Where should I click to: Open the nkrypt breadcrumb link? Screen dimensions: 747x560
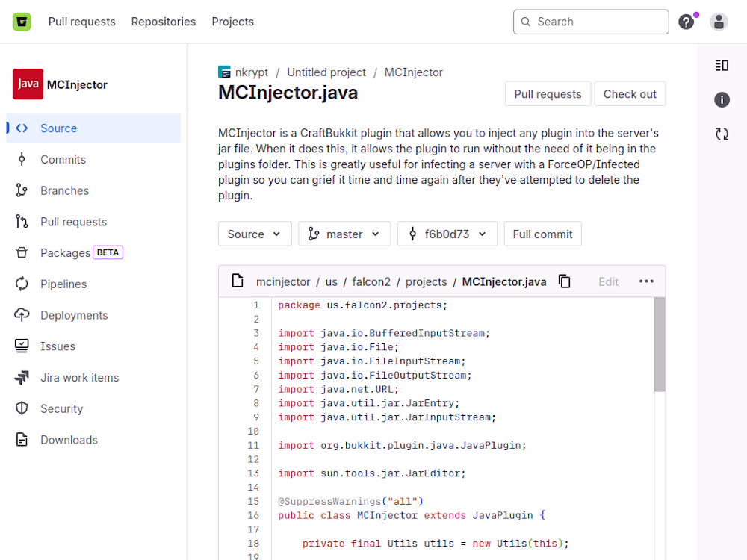tap(250, 72)
